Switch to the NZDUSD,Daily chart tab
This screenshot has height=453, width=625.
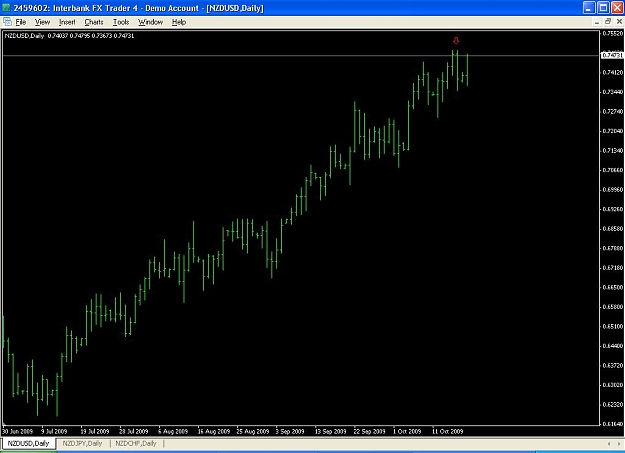[28, 443]
